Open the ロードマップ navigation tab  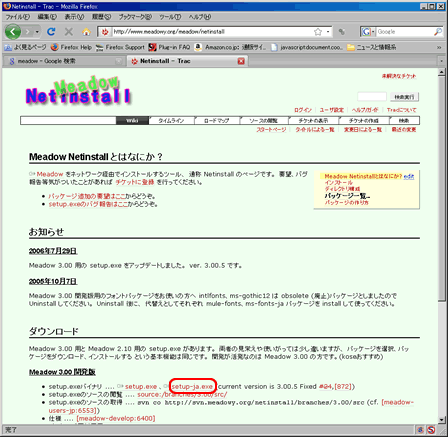(x=217, y=120)
